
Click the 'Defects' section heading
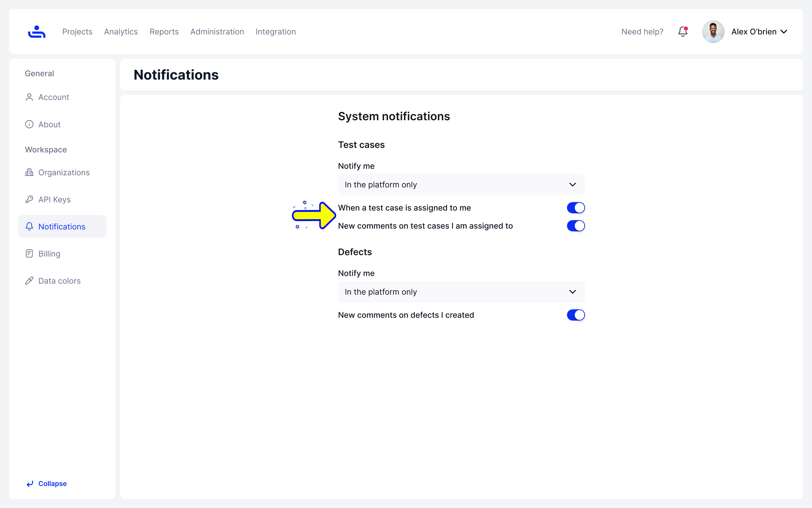click(355, 252)
